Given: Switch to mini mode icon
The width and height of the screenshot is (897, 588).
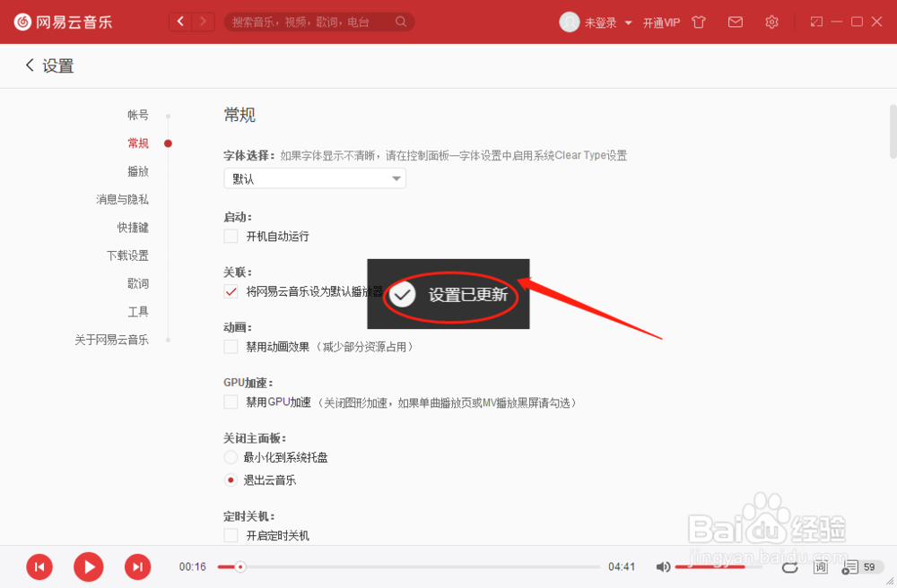Looking at the screenshot, I should click(x=816, y=22).
